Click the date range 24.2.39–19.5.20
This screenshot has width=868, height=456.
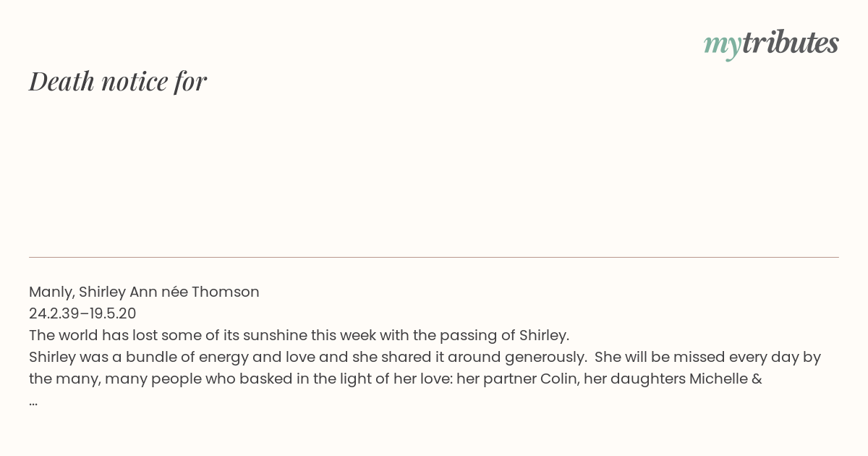[x=82, y=314]
